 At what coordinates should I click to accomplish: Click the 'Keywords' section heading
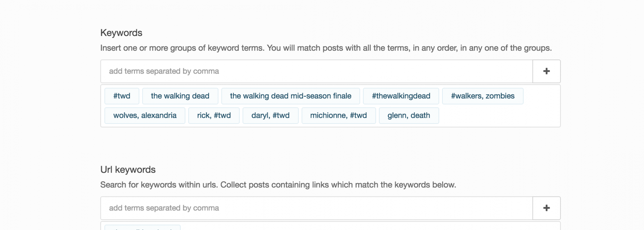point(121,33)
